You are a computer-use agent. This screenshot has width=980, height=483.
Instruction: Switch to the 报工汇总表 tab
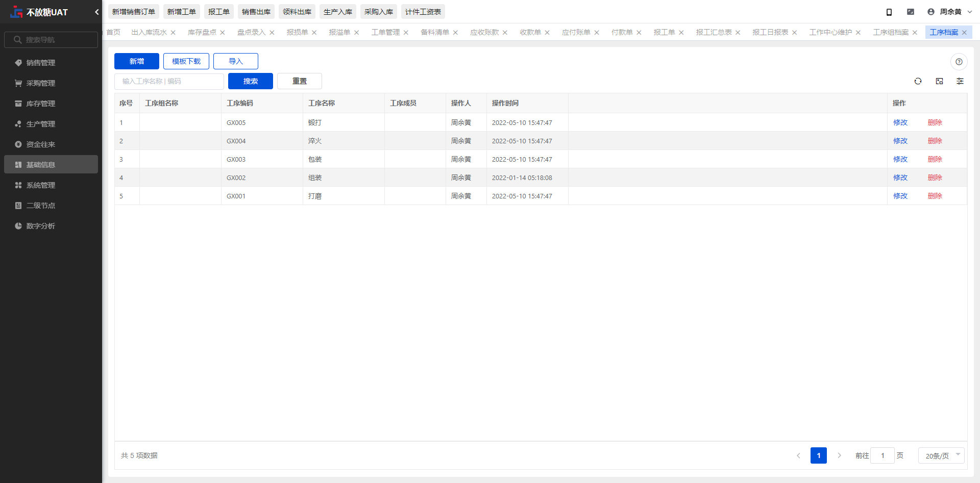[x=714, y=32]
